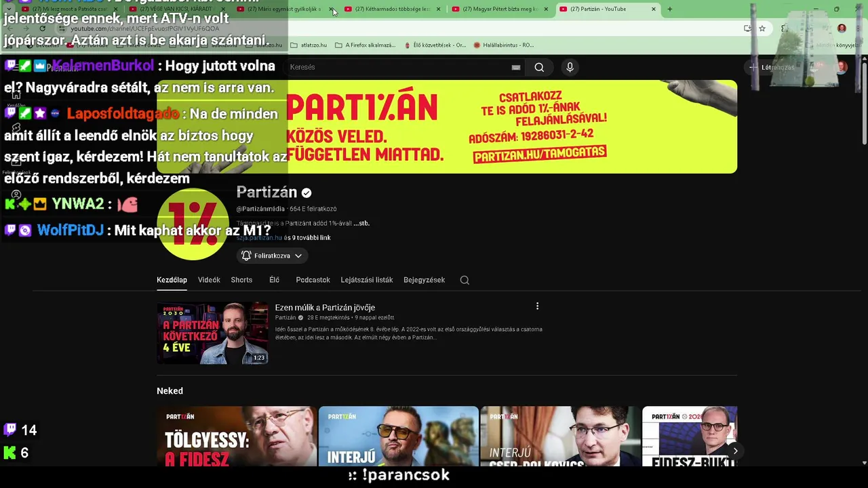Open the on-screen keyboard icon in search box

pyautogui.click(x=516, y=67)
